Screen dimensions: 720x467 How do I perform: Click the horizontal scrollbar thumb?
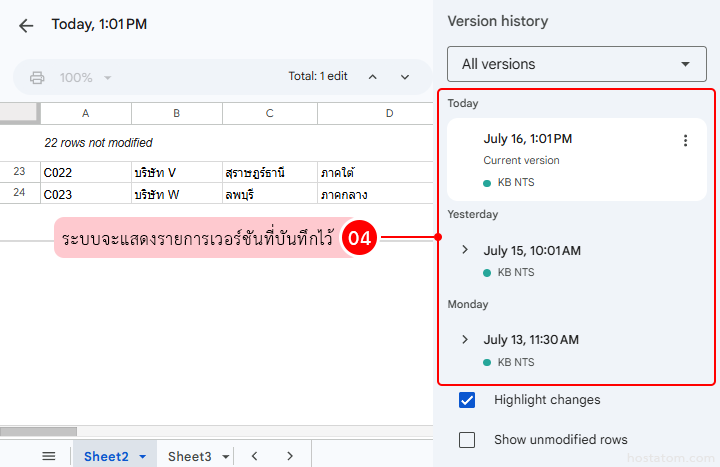coord(39,432)
